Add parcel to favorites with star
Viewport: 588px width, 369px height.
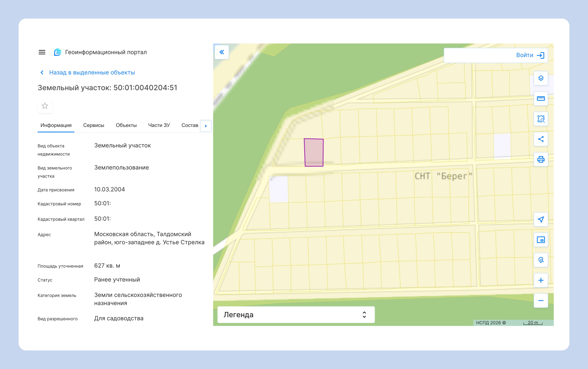pos(45,106)
